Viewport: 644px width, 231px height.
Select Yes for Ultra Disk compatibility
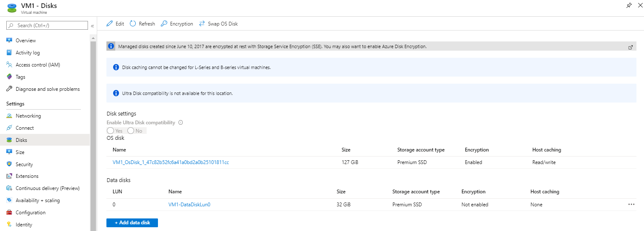point(111,131)
